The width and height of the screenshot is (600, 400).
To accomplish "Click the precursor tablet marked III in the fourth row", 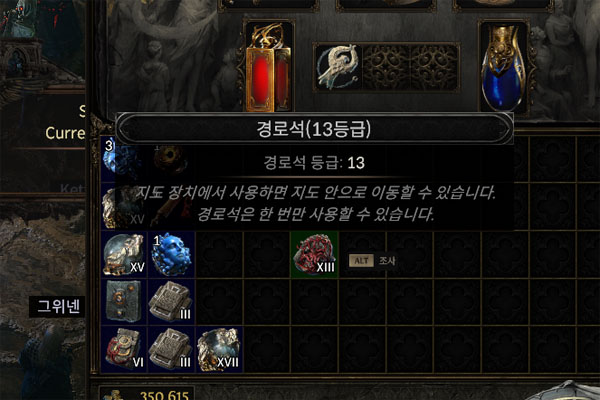I will point(171,302).
